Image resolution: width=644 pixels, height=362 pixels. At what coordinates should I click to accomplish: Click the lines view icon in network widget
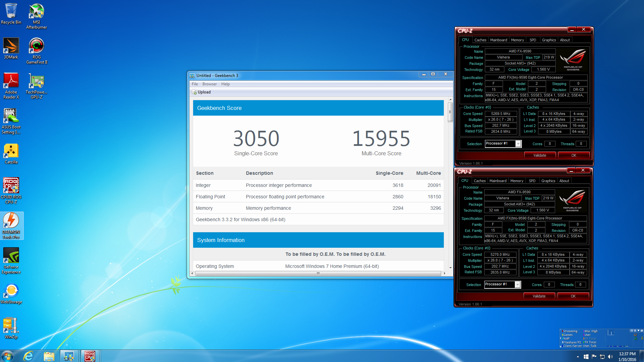click(635, 331)
